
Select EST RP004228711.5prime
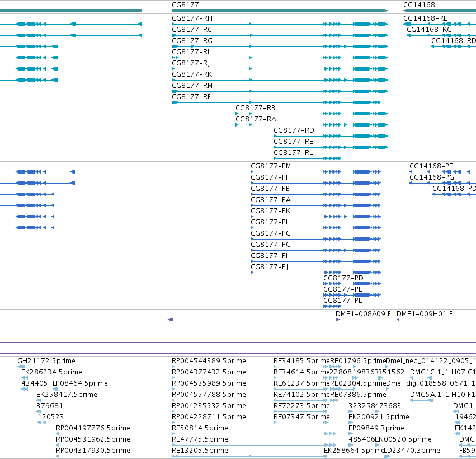pyautogui.click(x=209, y=418)
